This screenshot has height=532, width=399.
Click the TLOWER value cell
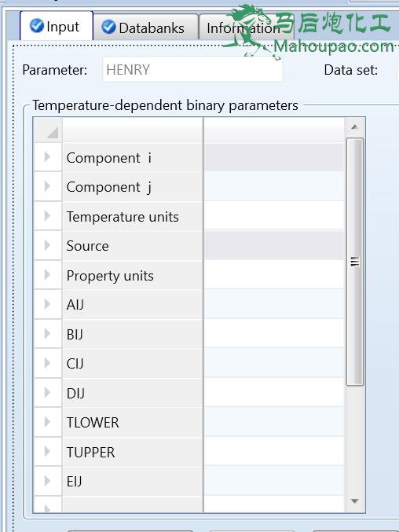(x=274, y=422)
